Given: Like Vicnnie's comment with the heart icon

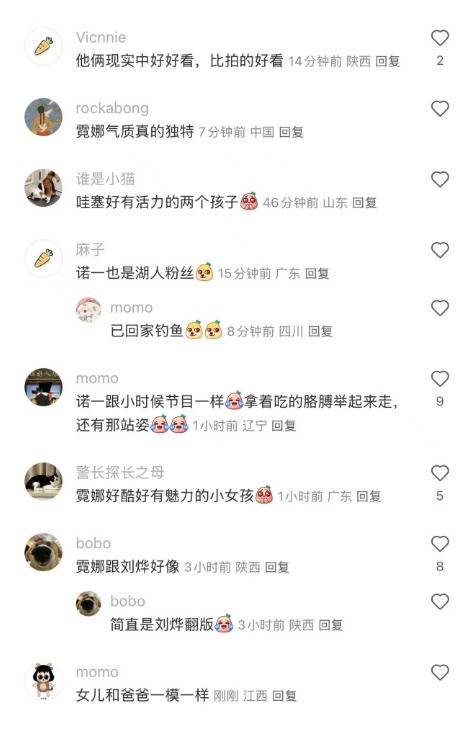Looking at the screenshot, I should click(x=439, y=38).
